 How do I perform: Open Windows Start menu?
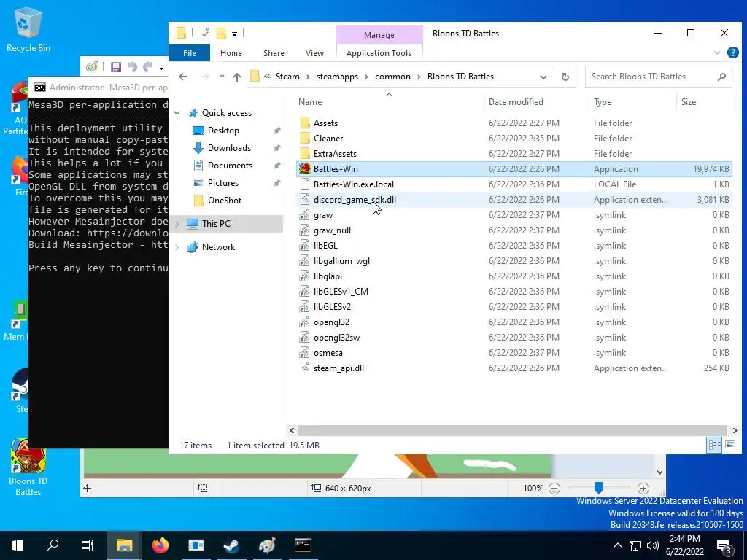[x=18, y=545]
